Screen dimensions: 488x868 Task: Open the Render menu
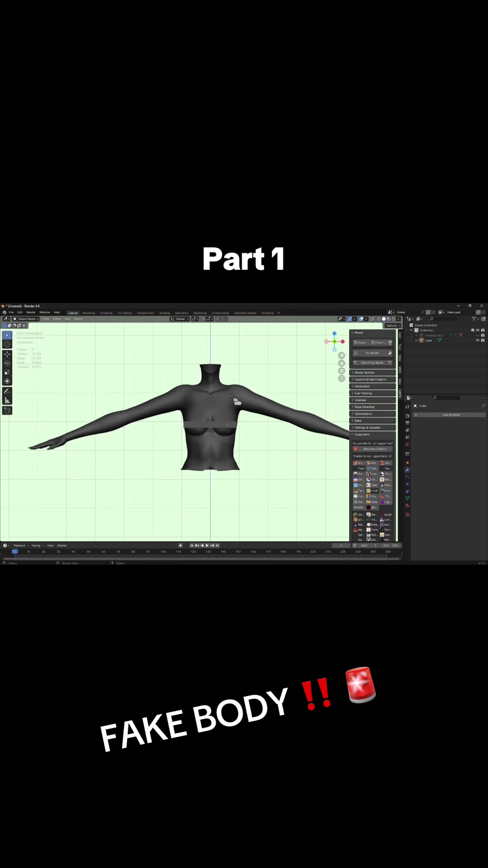[x=31, y=313]
